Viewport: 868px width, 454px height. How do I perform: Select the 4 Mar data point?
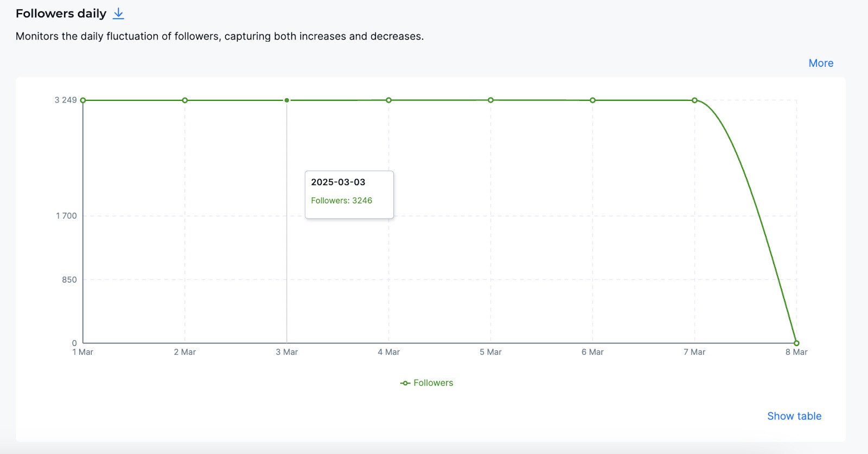pyautogui.click(x=389, y=100)
